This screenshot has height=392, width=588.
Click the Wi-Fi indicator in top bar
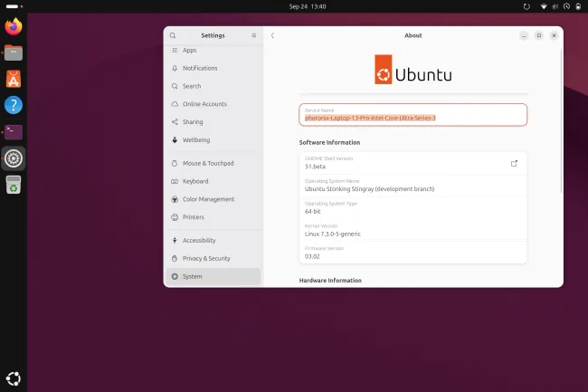point(544,6)
